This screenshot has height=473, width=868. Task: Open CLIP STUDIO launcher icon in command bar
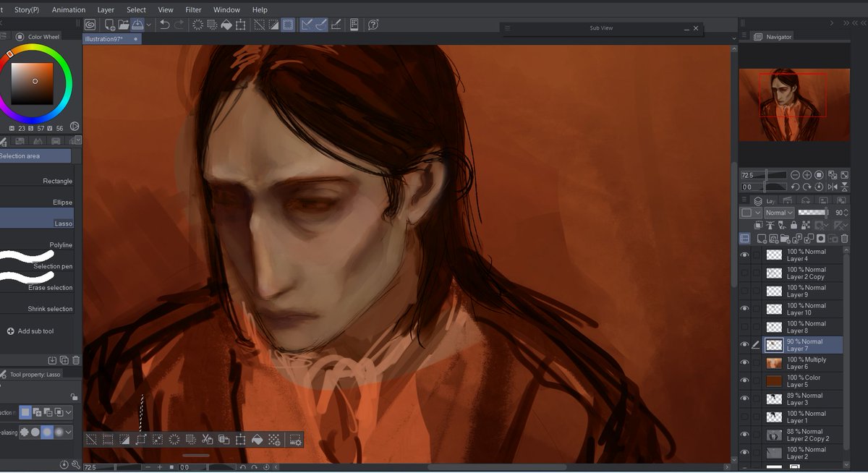90,25
